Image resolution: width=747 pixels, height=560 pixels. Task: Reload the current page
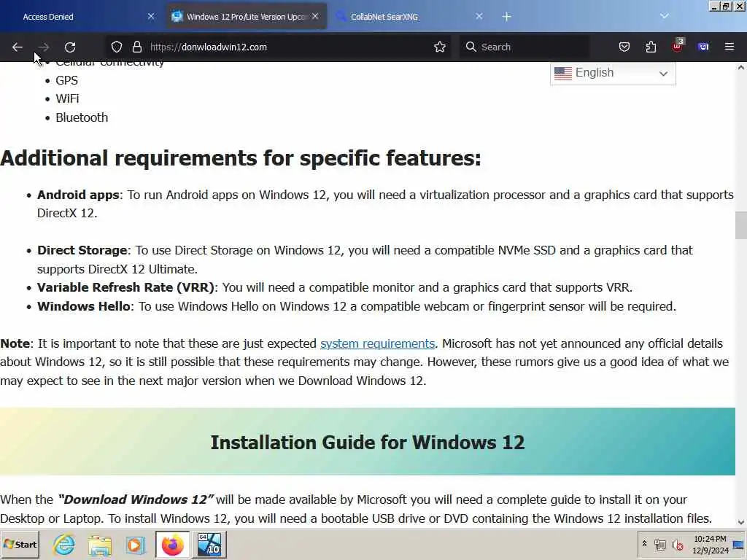[x=70, y=47]
